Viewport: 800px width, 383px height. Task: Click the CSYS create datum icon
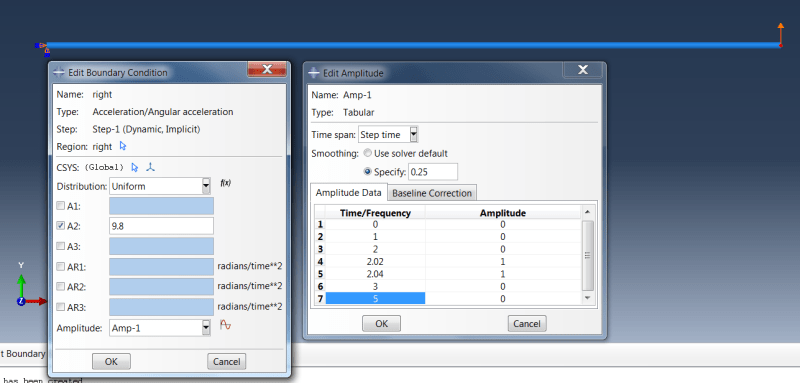(x=151, y=167)
